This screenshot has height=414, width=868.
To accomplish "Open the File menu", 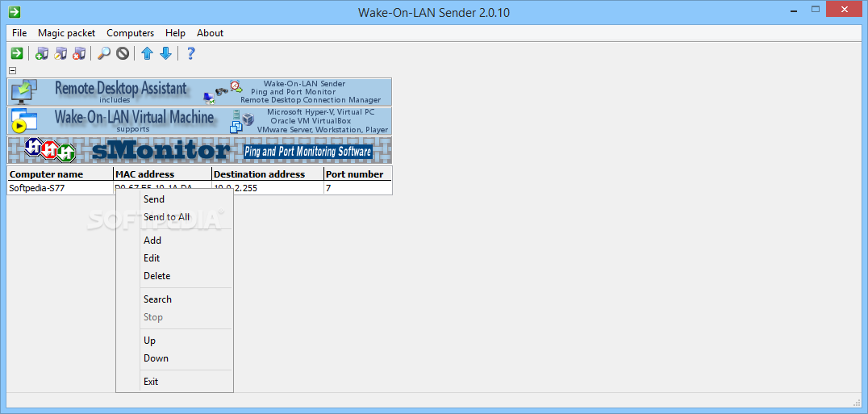I will (x=19, y=33).
